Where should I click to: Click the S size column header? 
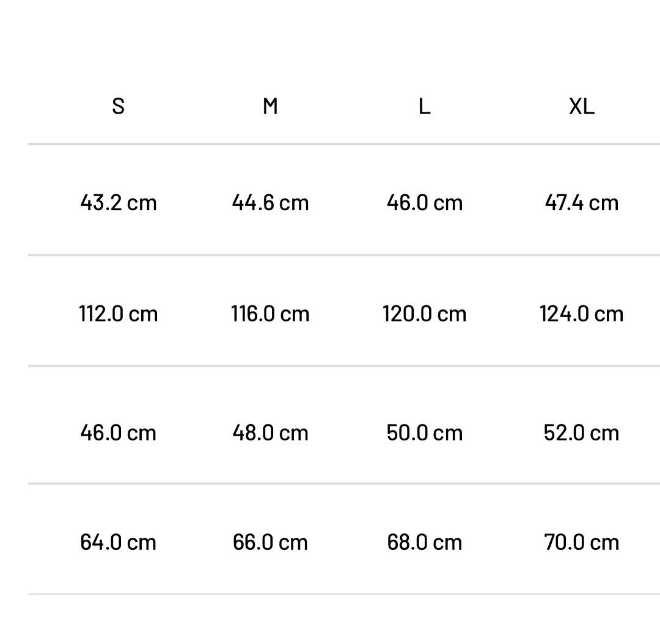(x=119, y=106)
